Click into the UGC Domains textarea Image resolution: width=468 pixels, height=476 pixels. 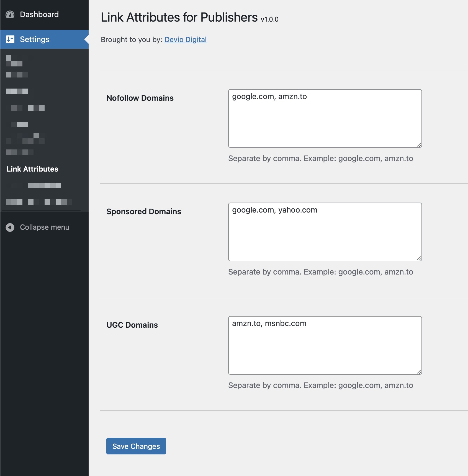point(325,345)
